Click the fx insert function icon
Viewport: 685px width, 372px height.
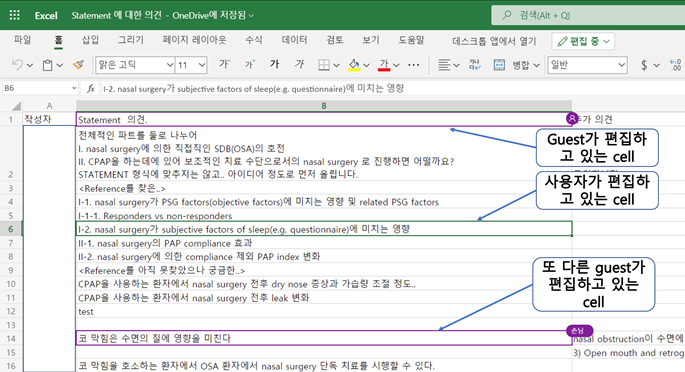(90, 89)
